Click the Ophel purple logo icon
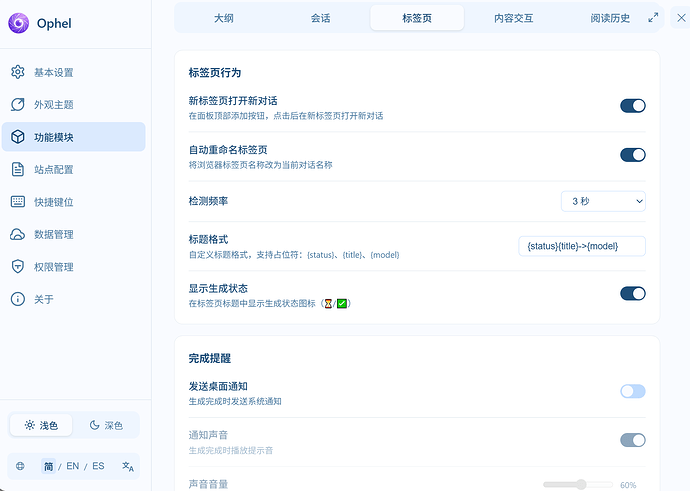 pyautogui.click(x=18, y=23)
